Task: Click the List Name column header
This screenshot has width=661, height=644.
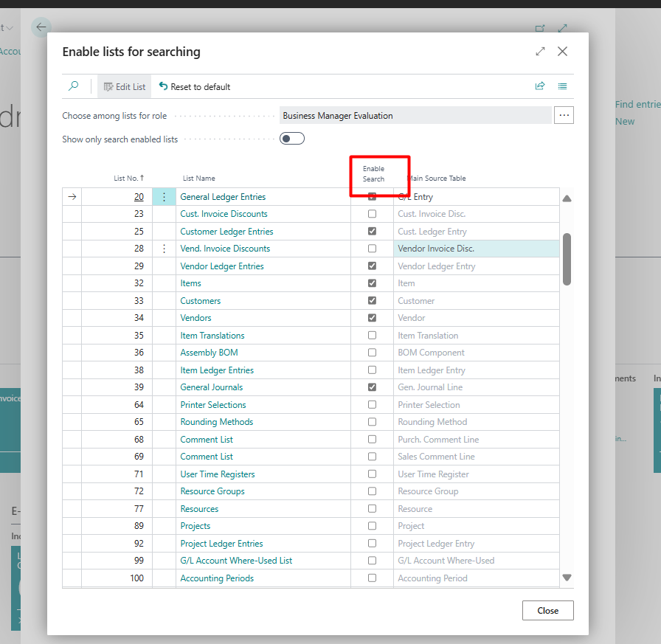Action: coord(199,178)
